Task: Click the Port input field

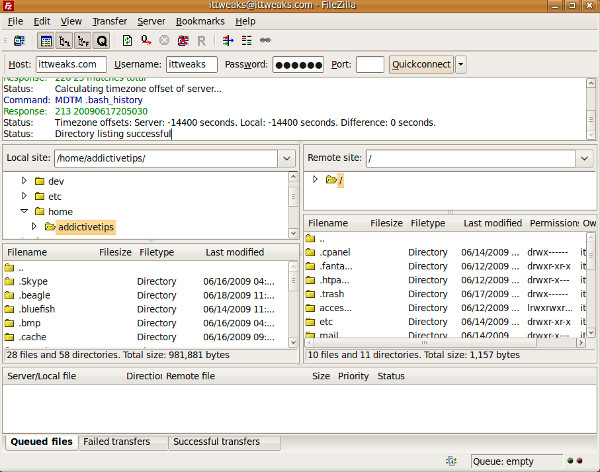Action: click(x=370, y=64)
